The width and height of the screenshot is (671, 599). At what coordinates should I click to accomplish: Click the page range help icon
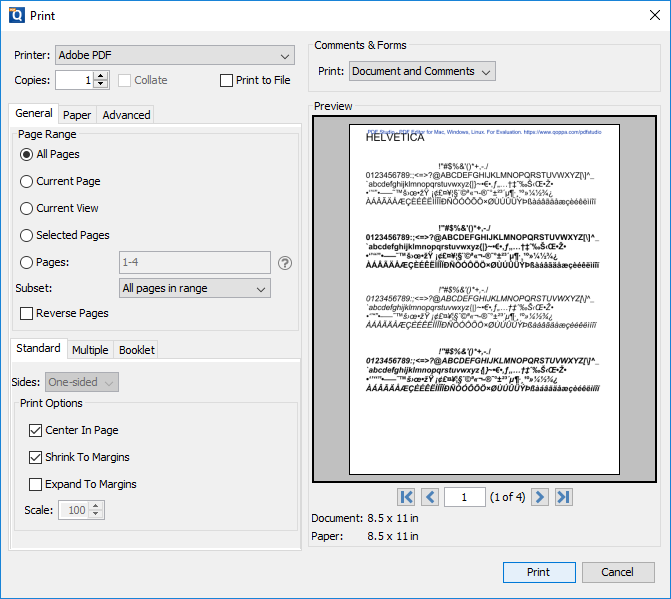click(x=285, y=263)
